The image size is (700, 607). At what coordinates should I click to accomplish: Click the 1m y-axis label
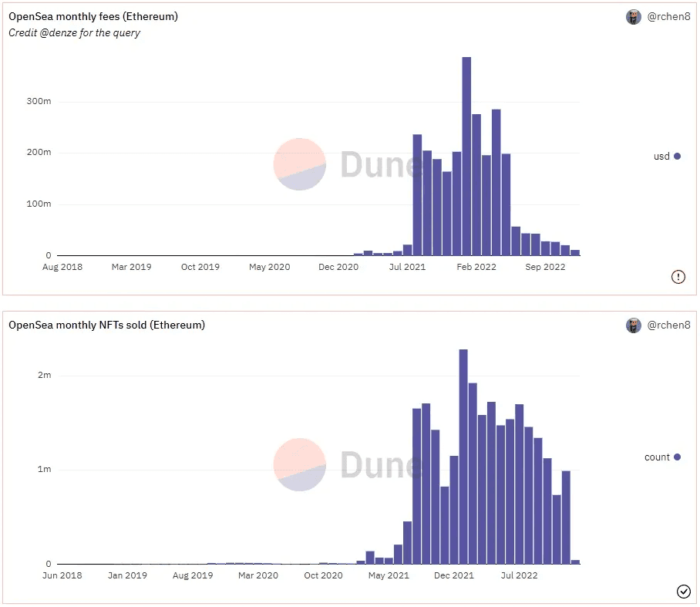coord(44,469)
